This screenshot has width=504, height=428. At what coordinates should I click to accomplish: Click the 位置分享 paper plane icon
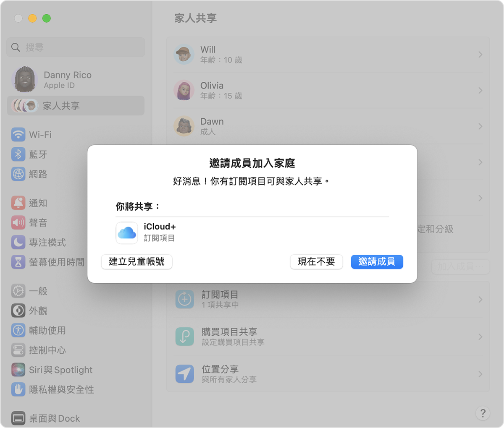point(184,373)
